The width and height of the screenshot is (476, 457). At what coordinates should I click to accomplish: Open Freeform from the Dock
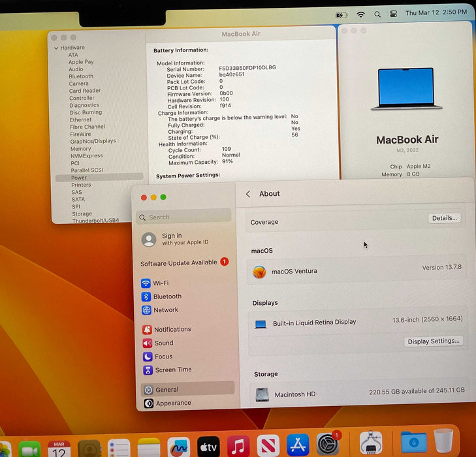178,447
